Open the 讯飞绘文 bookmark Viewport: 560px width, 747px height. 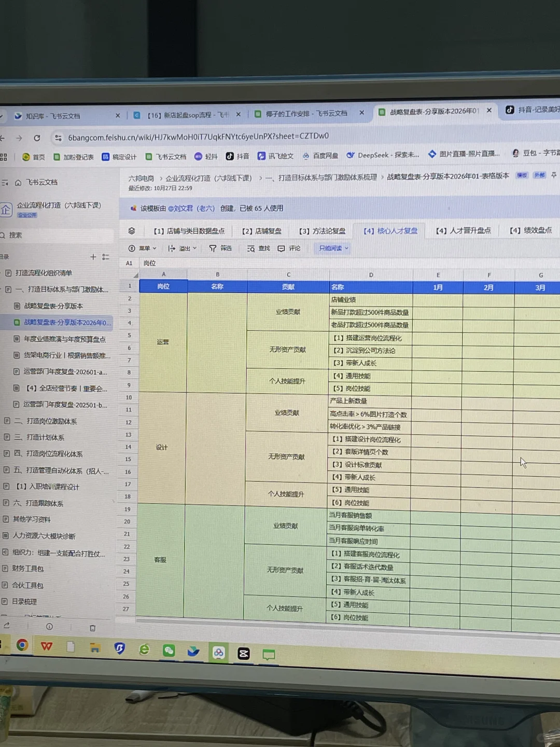click(x=276, y=156)
